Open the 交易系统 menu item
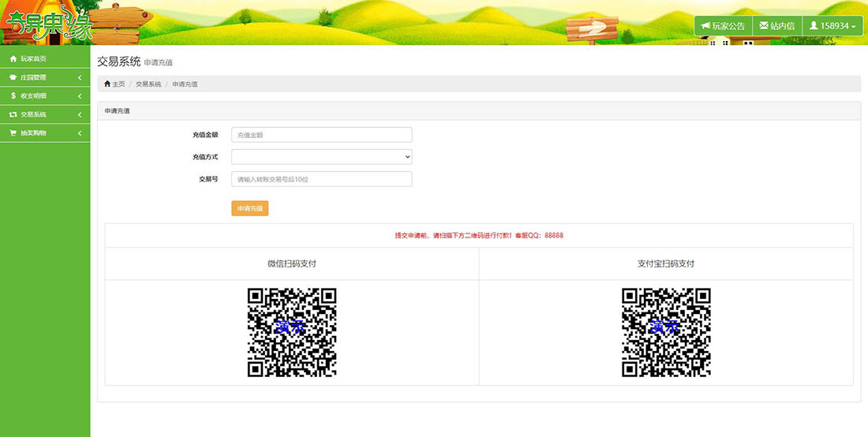The width and height of the screenshot is (868, 437). [45, 114]
